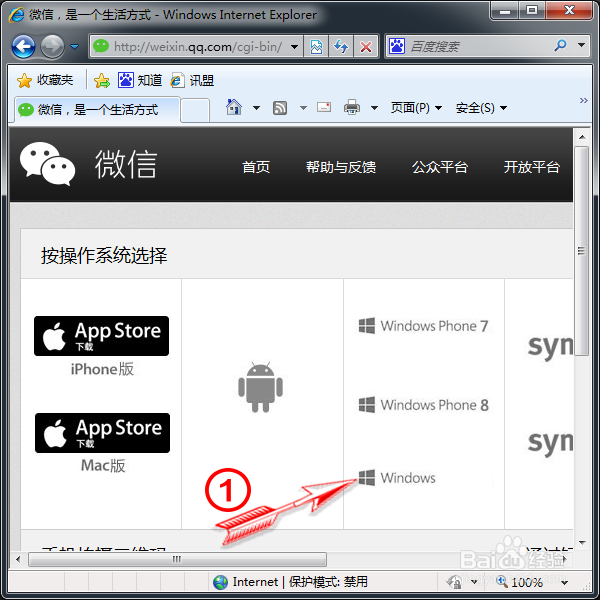Click the WeChat speech-bubble logo

click(x=47, y=164)
